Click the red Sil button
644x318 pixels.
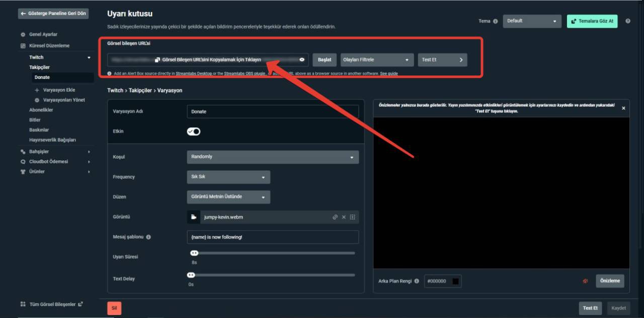(114, 308)
